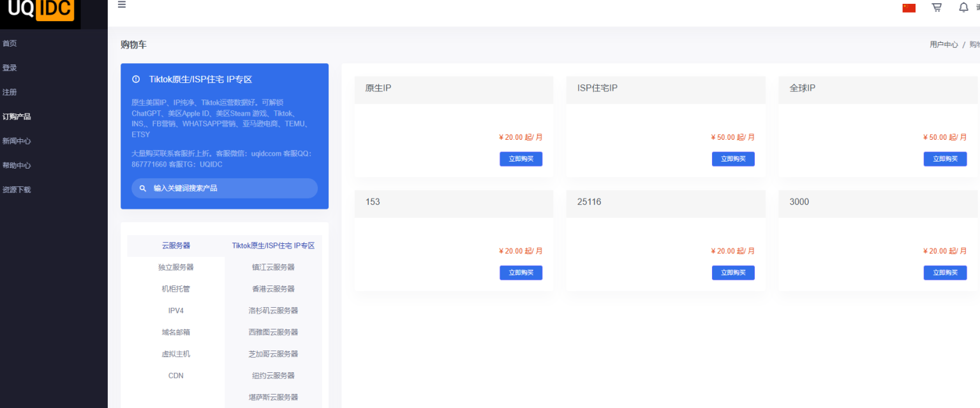
Task: Click 立即购买 on the 全球IP card
Action: (945, 158)
